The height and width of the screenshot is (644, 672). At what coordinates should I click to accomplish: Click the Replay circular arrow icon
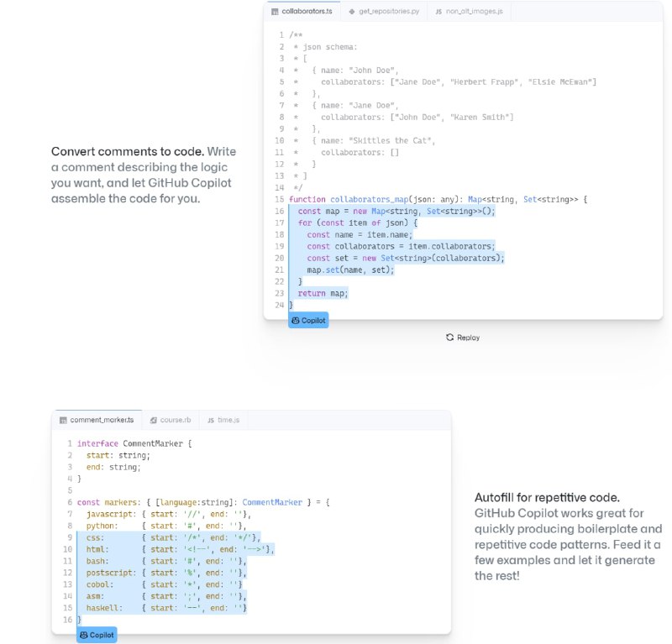point(449,338)
